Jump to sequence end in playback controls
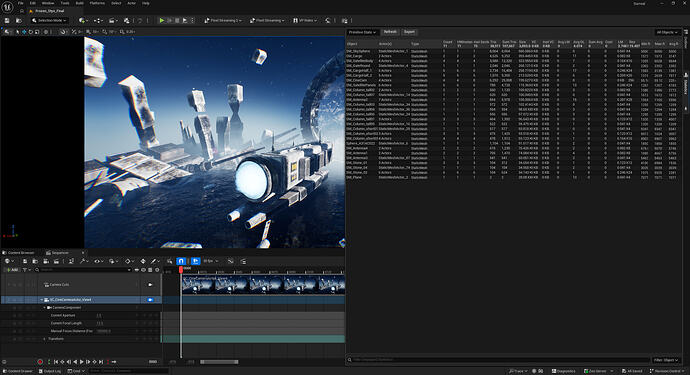Viewport: 690px width, 375px height. coord(101,362)
